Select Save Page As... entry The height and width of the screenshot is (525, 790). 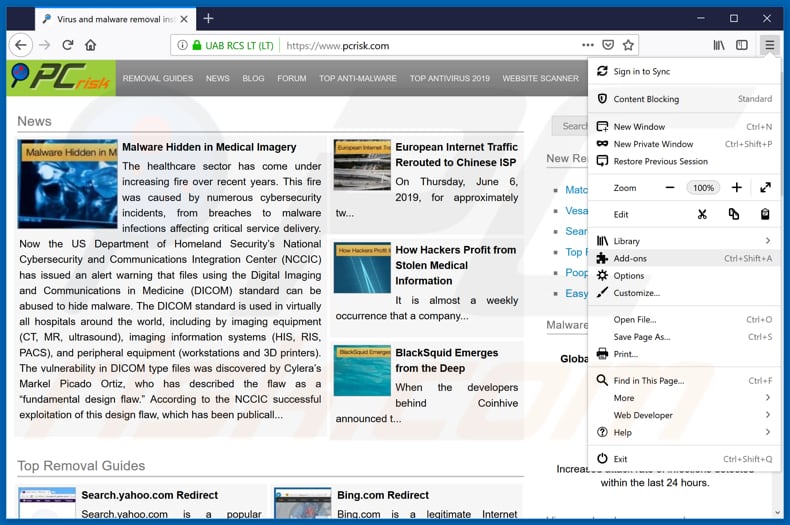pyautogui.click(x=684, y=337)
